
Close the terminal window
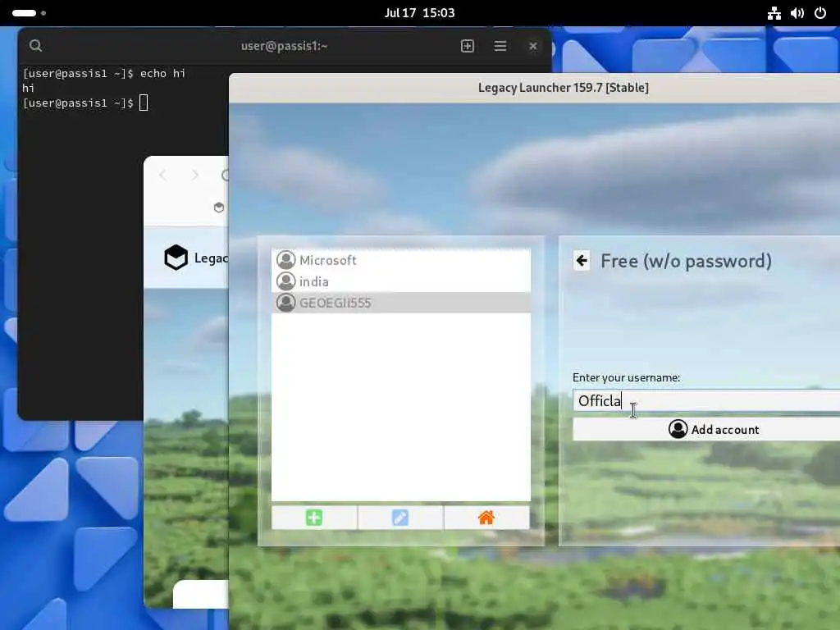click(533, 46)
